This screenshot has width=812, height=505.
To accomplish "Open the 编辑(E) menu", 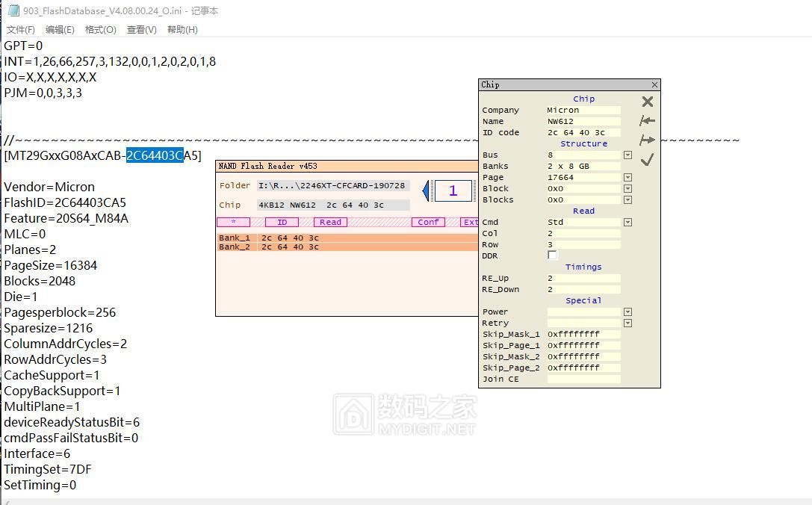I will click(60, 30).
